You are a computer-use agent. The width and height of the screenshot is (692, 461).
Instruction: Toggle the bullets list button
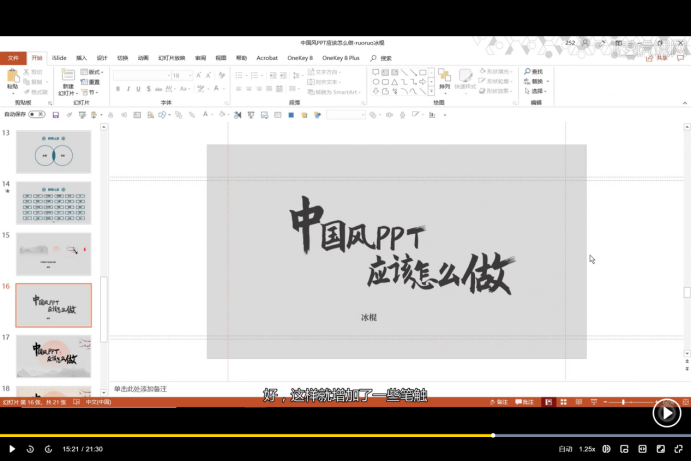[x=238, y=75]
